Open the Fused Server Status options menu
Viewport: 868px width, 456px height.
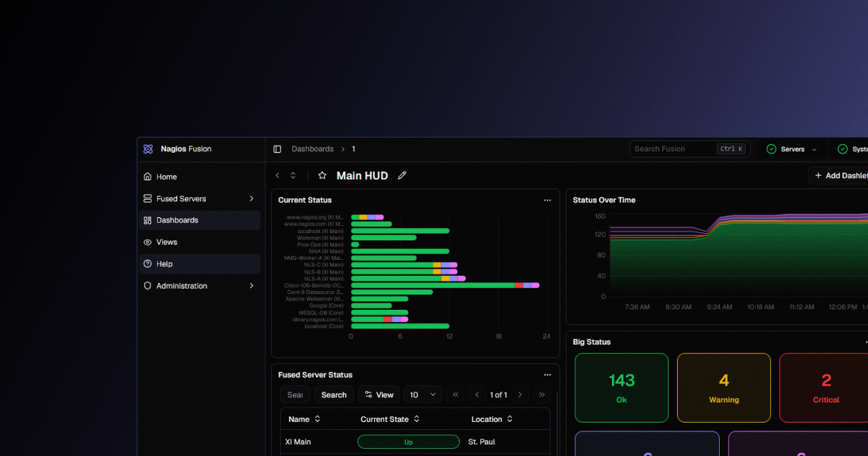coord(548,375)
